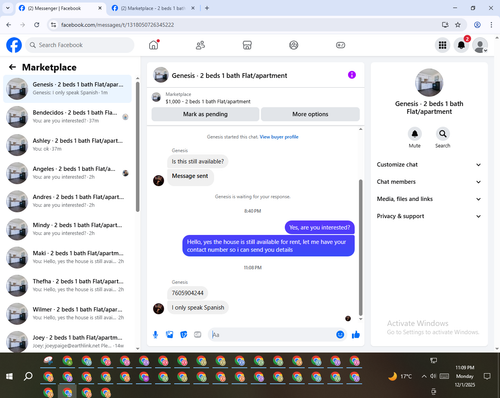Open the Windows Start menu

click(x=9, y=376)
